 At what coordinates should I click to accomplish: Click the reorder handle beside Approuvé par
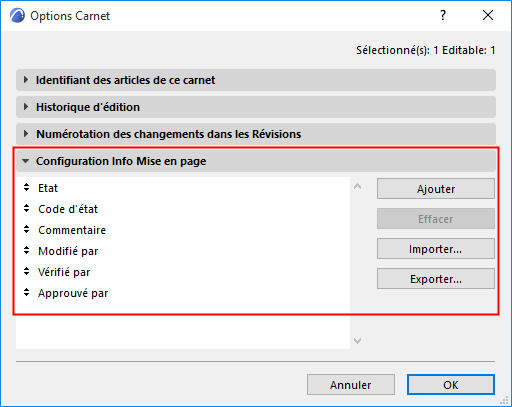27,293
